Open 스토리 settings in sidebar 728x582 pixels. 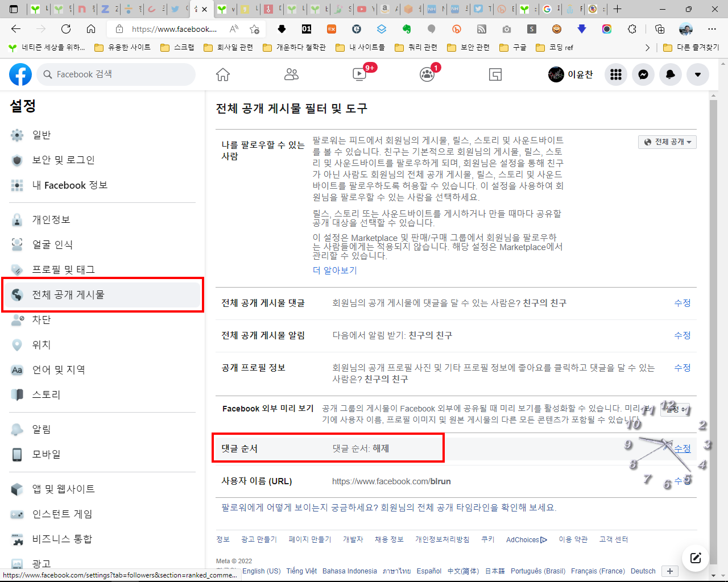pos(102,394)
